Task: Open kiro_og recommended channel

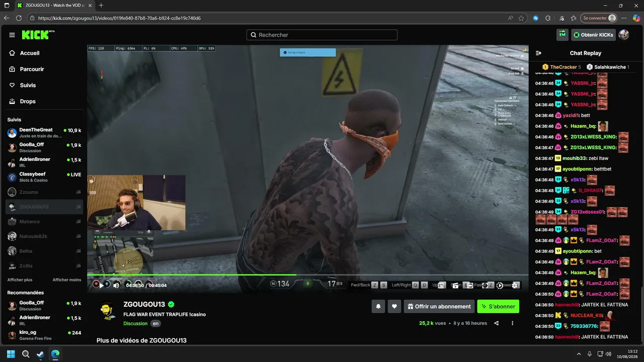Action: tap(44, 335)
